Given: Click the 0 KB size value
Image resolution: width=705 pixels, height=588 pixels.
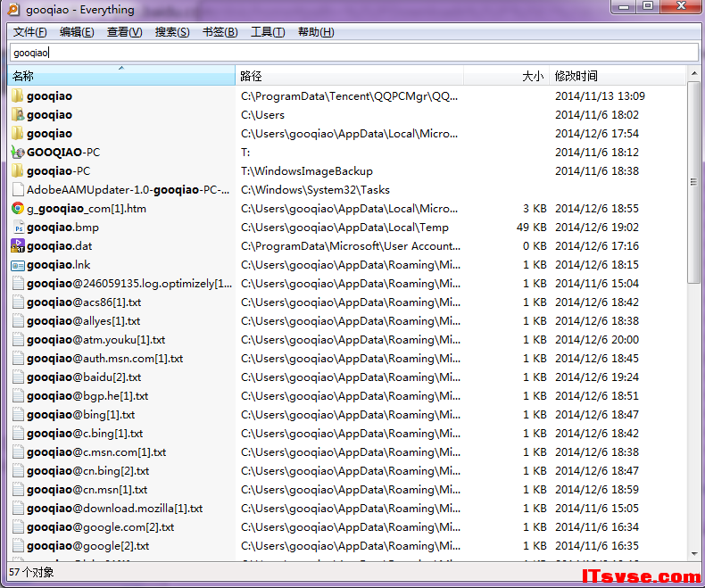Looking at the screenshot, I should tap(535, 246).
